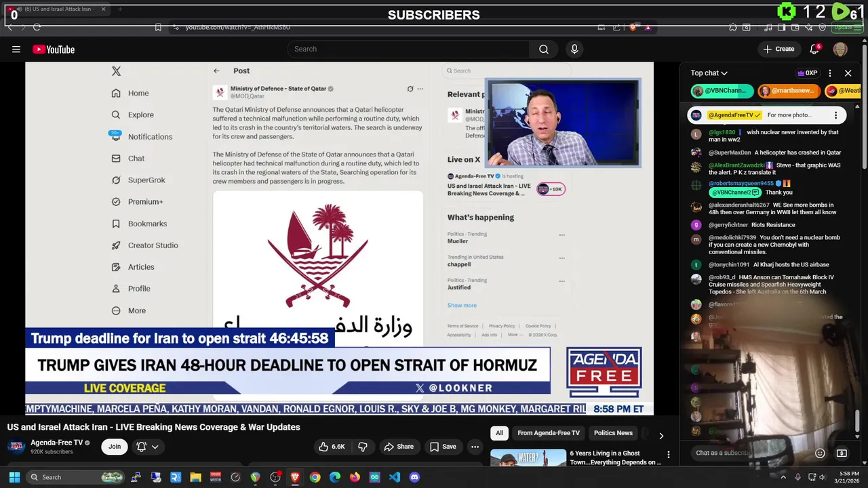
Task: Start voice search with microphone icon
Action: pyautogui.click(x=574, y=49)
